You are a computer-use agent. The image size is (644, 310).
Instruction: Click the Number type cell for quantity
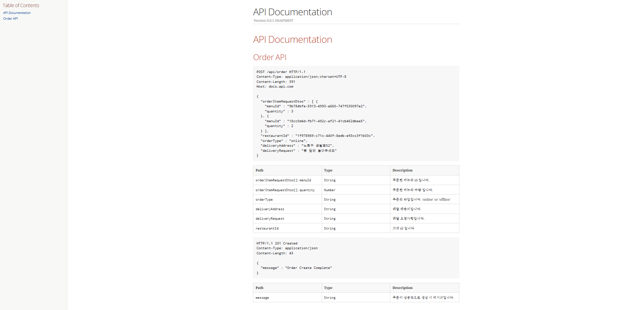(x=329, y=190)
